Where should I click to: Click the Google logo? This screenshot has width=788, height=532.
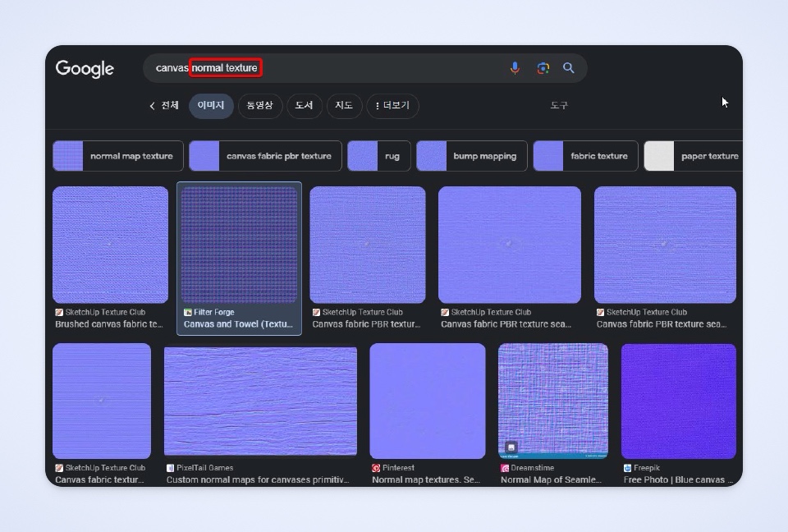click(x=85, y=69)
